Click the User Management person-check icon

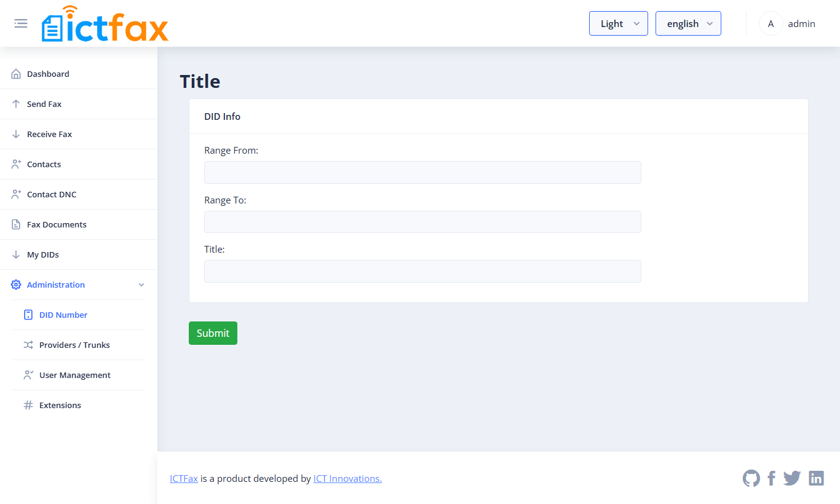[28, 375]
